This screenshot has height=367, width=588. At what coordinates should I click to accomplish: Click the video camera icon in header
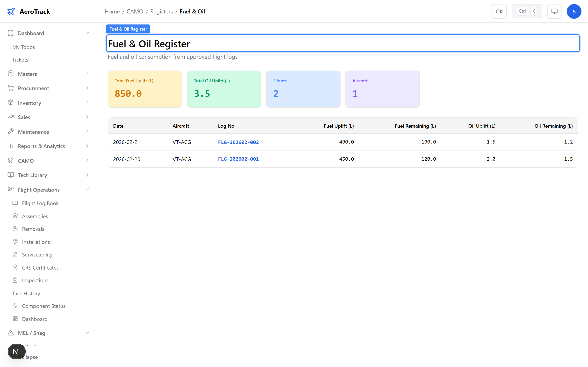[x=499, y=11]
